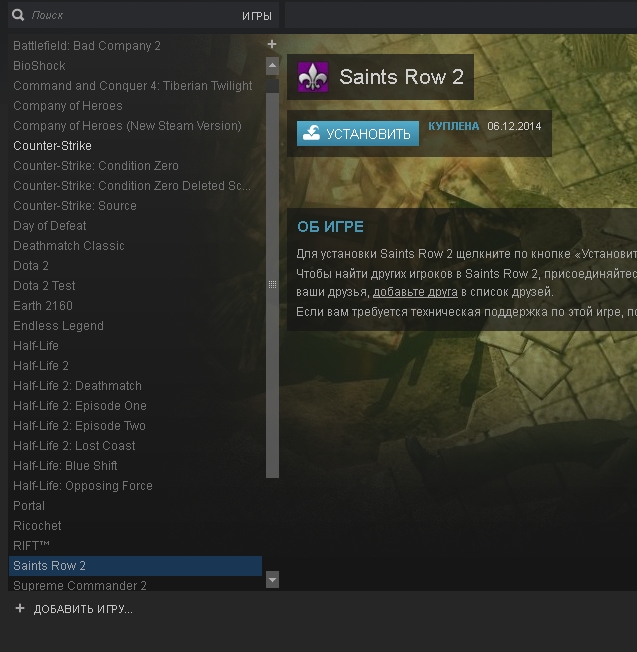Select RIFT™ in the library
Viewport: 637px width, 652px height.
[135, 545]
